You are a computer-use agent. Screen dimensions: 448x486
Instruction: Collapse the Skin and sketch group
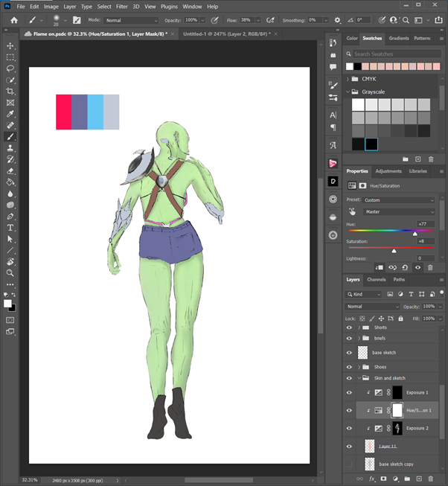(x=358, y=378)
